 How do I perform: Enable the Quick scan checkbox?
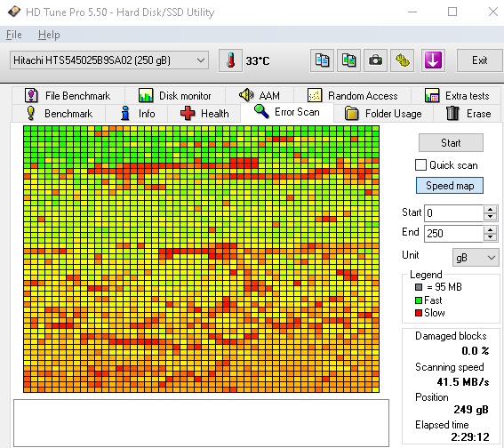(420, 165)
